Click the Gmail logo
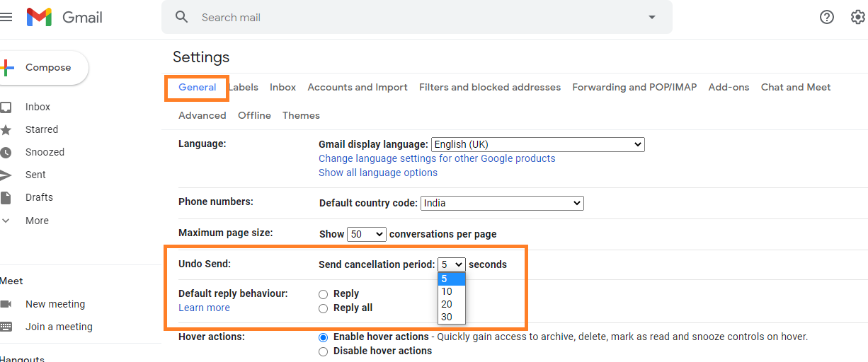Image resolution: width=868 pixels, height=362 pixels. pos(64,17)
